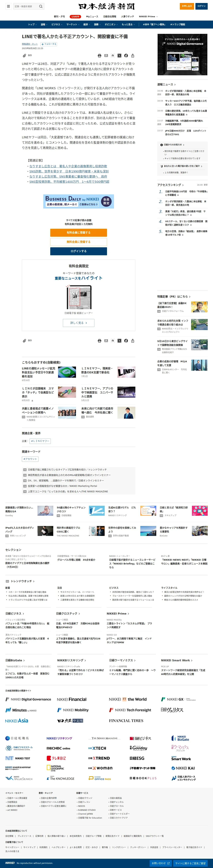Open the Business Daily by NIKKEI banner
The height and width of the screenshot is (868, 213).
coord(78,202)
